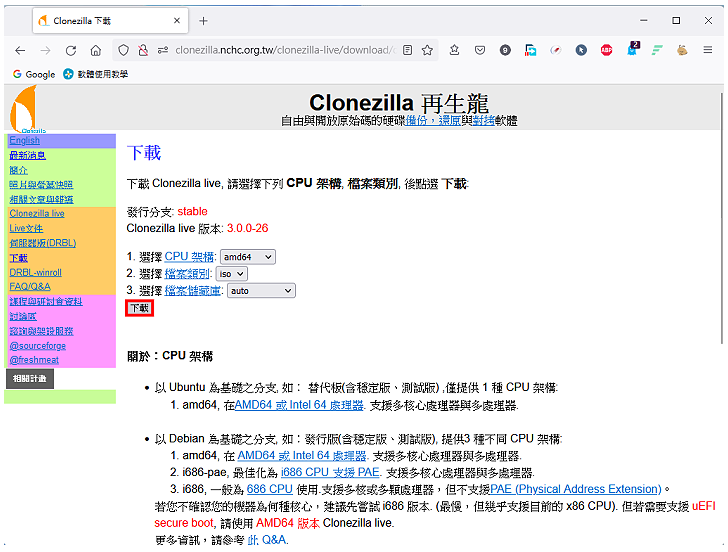Viewport: 728px width, 552px height.
Task: Open the 686 CPU link
Action: (270, 489)
